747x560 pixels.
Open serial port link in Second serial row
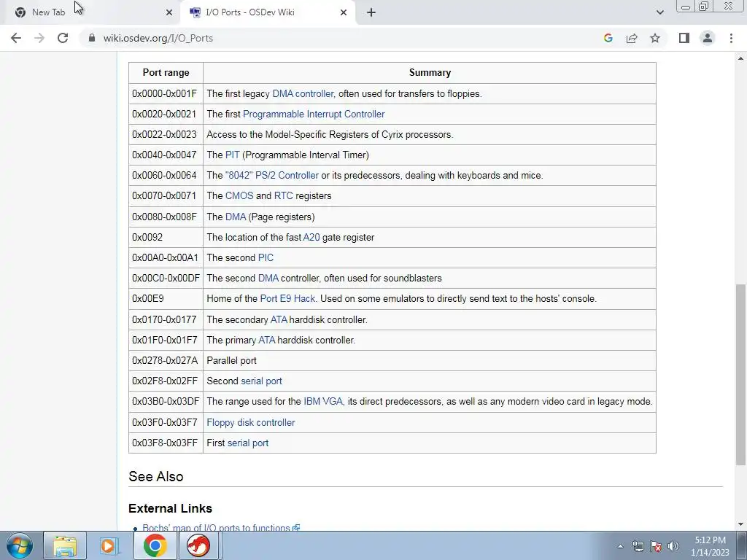point(262,381)
